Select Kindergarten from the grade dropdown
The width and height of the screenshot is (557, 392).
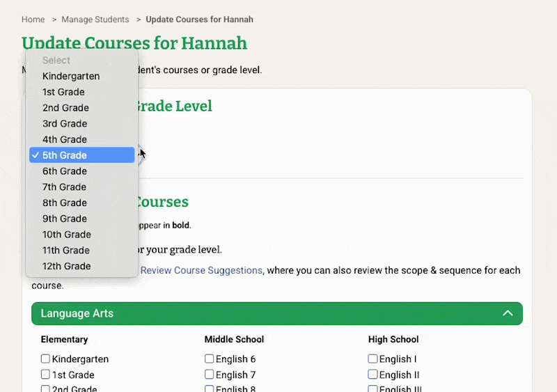(x=71, y=76)
